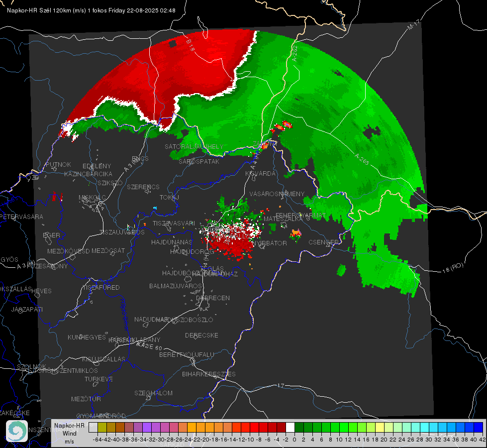Click the DEBRECEN city label
Screen dimensions: 487x448
tap(213, 298)
